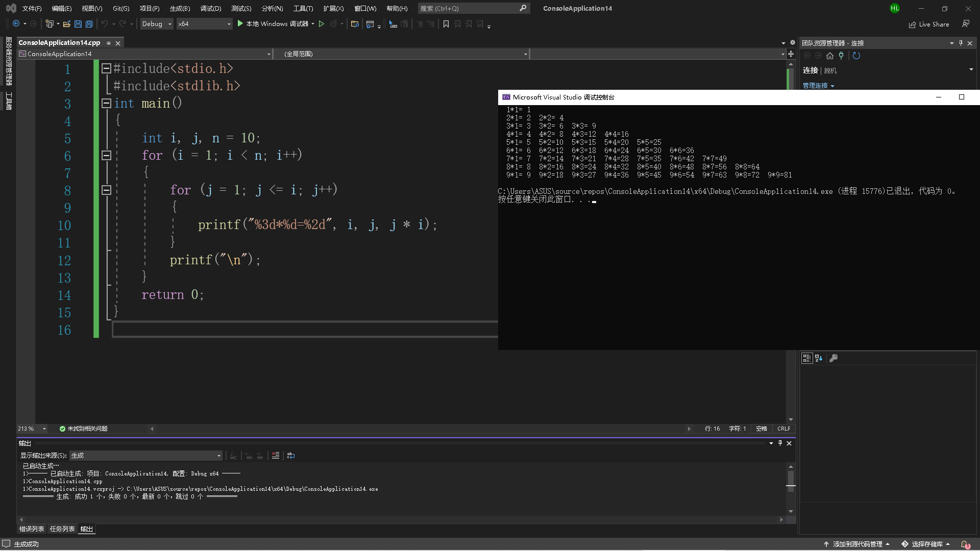This screenshot has width=980, height=551.
Task: Toggle word wrap in the output window
Action: pos(291,456)
